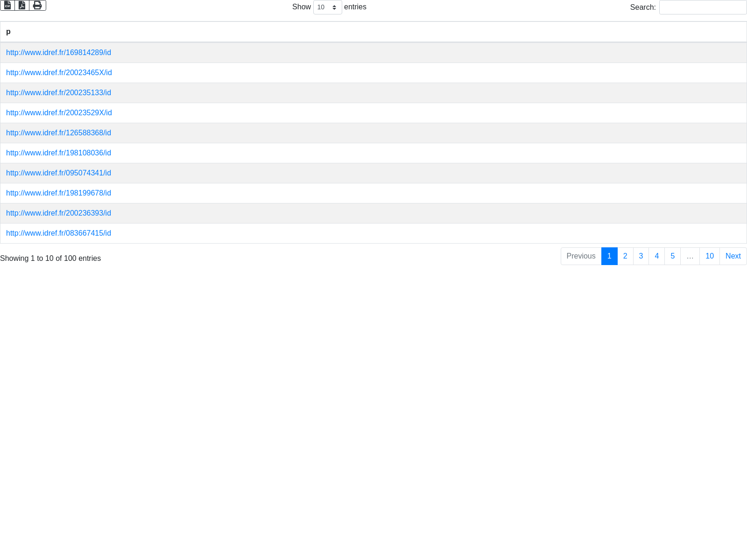Image resolution: width=747 pixels, height=560 pixels.
Task: Open link idref.fr/20023465X/id
Action: tap(59, 73)
